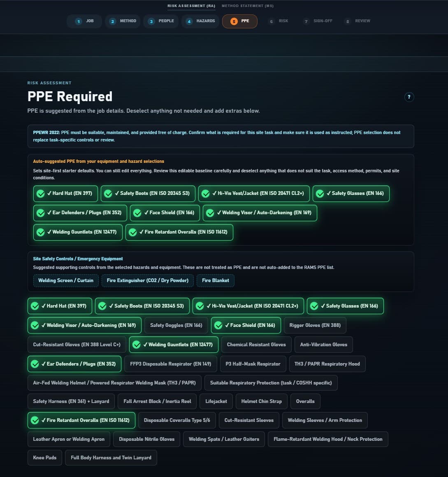Viewport: 448px width, 477px height.
Task: Add Air-Fed Welding Helmet option
Action: 114,383
